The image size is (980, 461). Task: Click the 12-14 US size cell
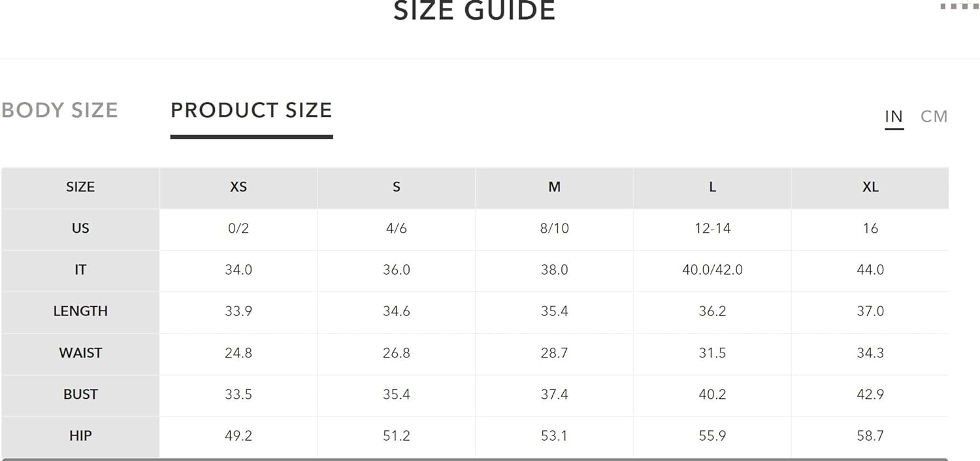tap(713, 229)
